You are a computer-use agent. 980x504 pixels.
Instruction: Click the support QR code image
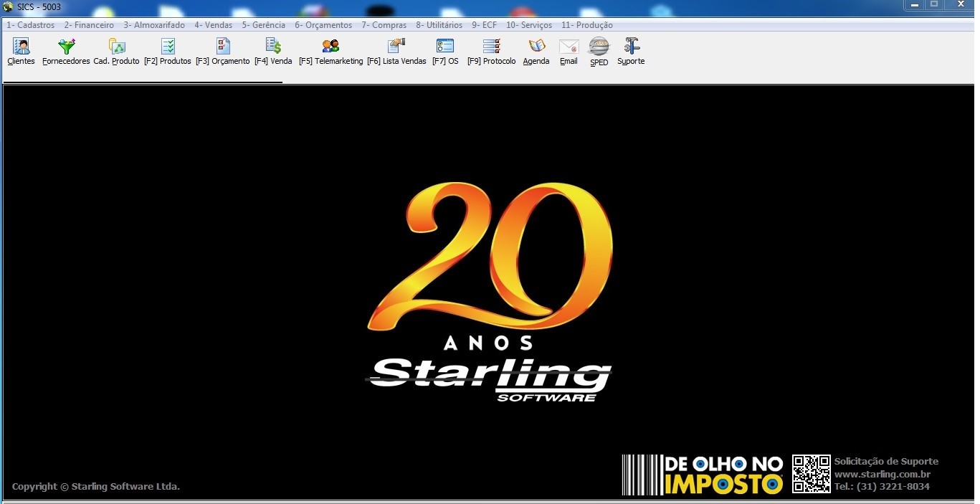point(811,473)
